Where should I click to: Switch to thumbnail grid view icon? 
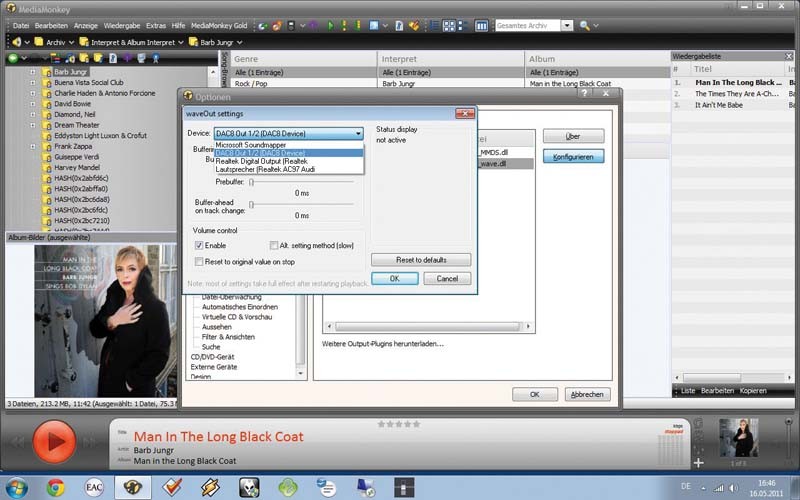pyautogui.click(x=449, y=26)
